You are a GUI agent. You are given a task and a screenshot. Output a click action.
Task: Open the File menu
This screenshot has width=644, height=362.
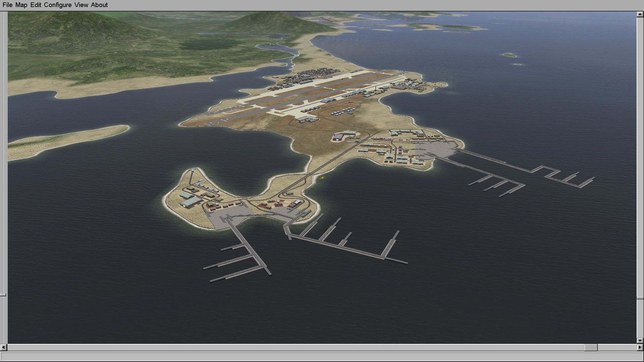(x=7, y=5)
